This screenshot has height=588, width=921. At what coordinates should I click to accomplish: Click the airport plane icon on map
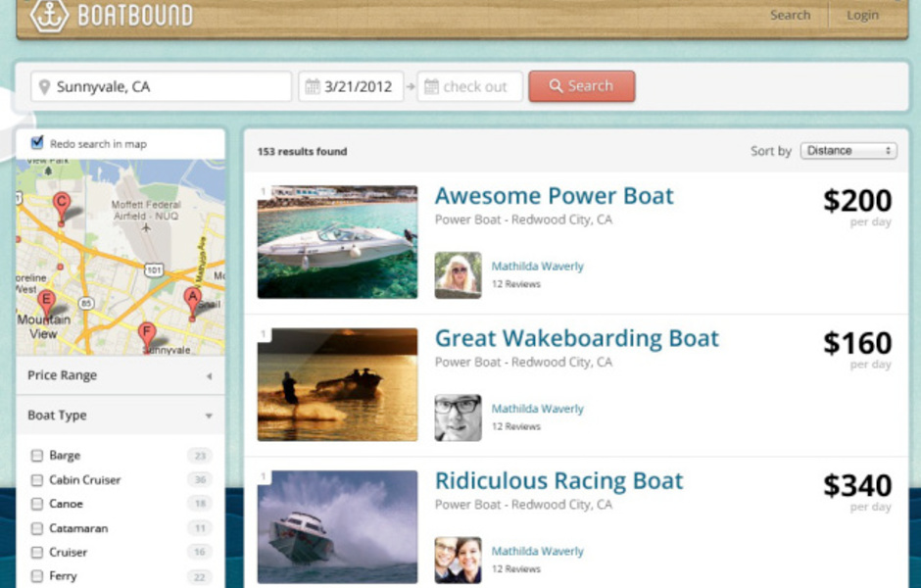[x=146, y=227]
